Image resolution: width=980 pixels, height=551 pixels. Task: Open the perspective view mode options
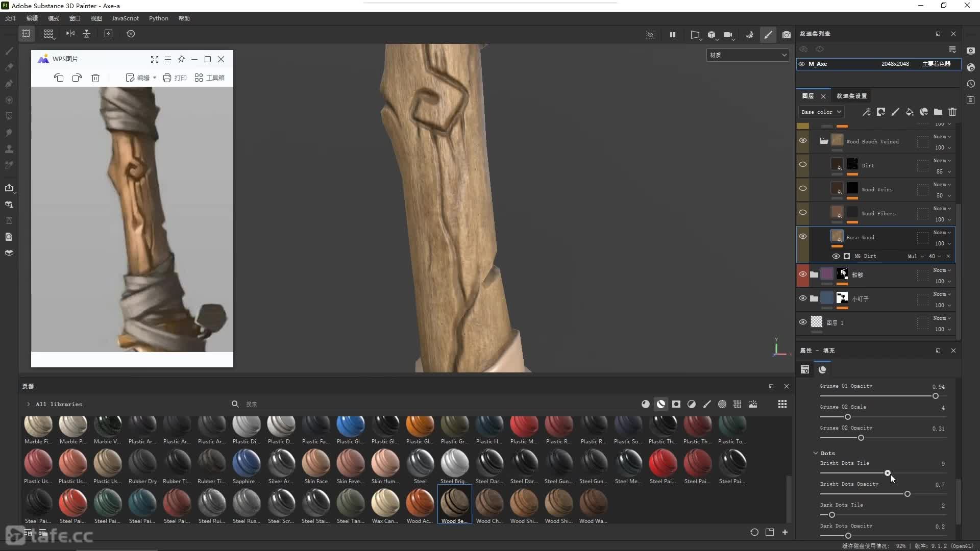click(x=695, y=35)
